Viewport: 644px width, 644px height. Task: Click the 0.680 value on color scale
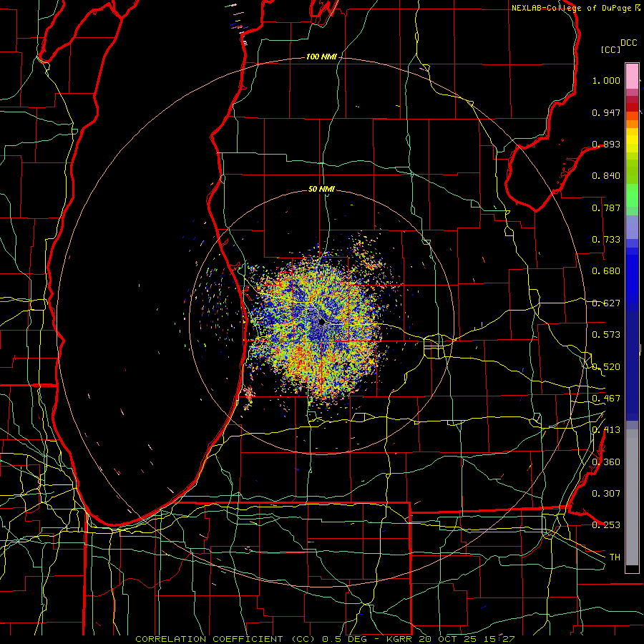pos(606,271)
